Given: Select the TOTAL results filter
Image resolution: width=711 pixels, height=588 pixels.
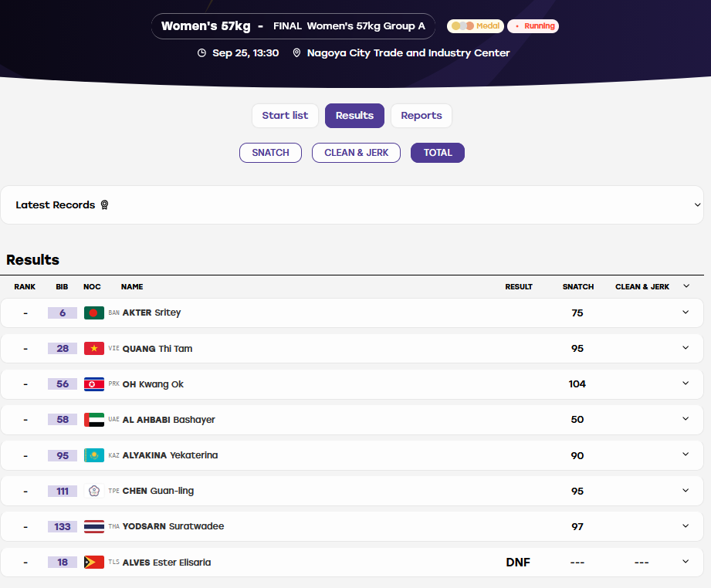Looking at the screenshot, I should pos(438,153).
